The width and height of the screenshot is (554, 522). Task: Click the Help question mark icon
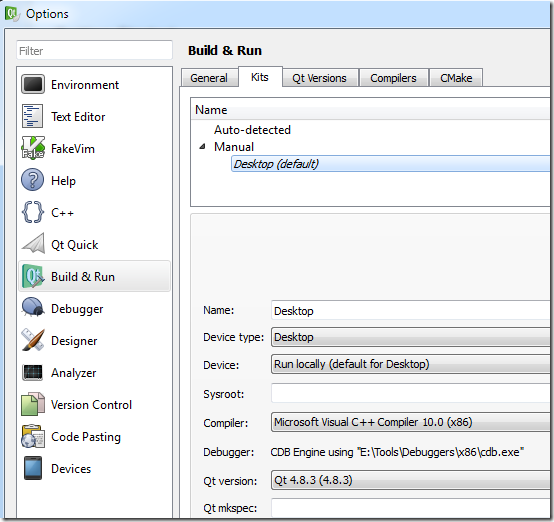33,180
